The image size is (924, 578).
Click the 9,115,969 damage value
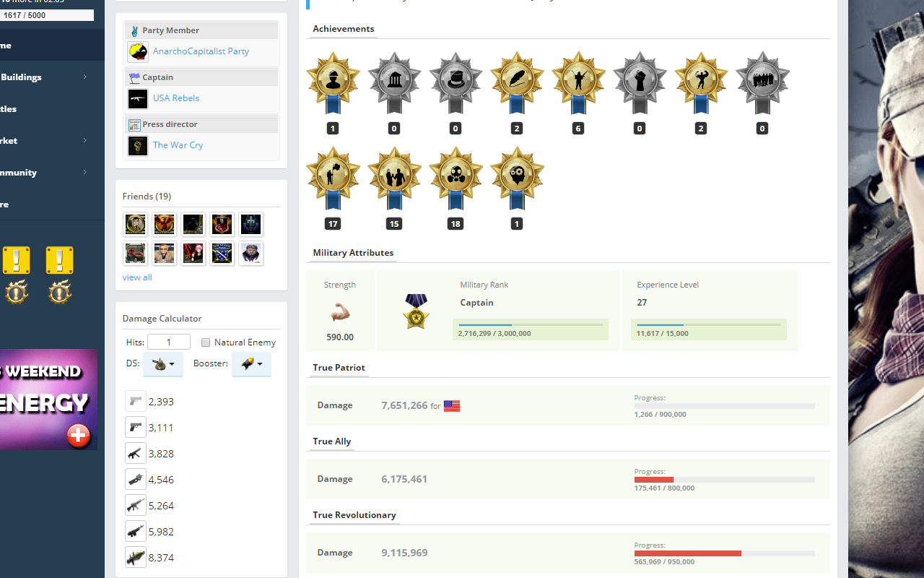pyautogui.click(x=404, y=553)
